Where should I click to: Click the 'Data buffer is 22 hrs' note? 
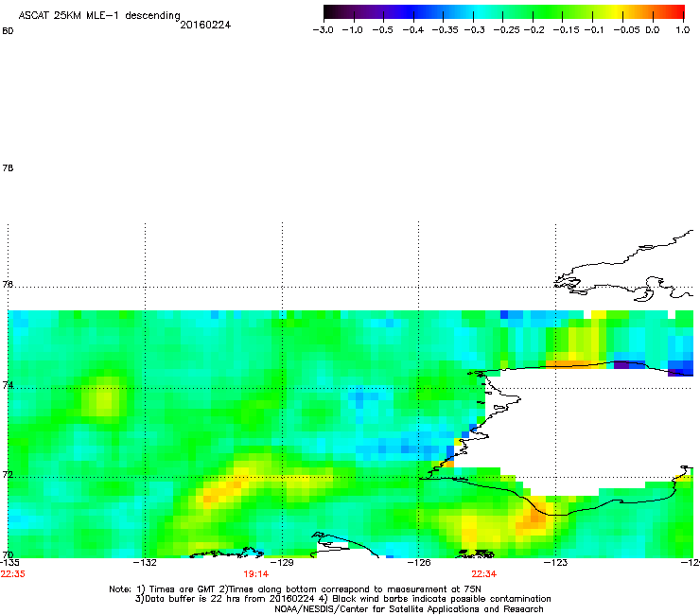point(342,599)
